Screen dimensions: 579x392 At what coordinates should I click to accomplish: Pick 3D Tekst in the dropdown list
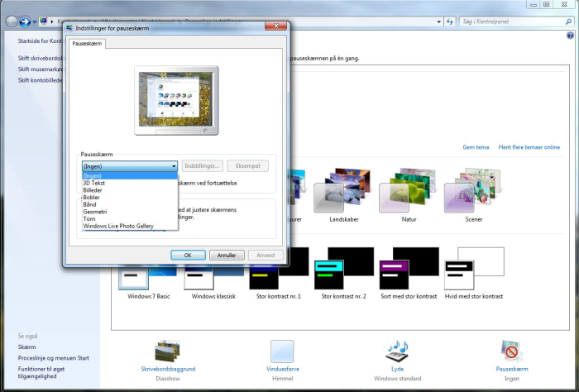coord(93,183)
